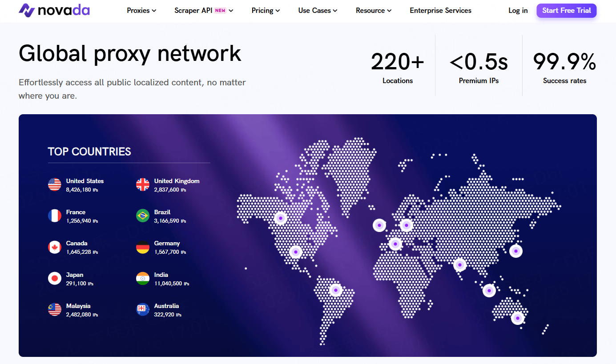Select the United States flag icon
This screenshot has width=616, height=364.
pyautogui.click(x=55, y=184)
